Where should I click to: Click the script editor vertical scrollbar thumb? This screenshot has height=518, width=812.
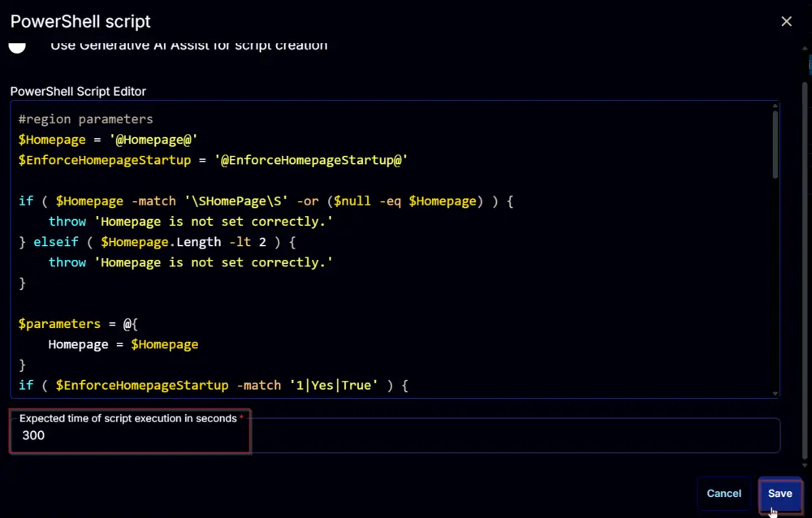coord(775,144)
